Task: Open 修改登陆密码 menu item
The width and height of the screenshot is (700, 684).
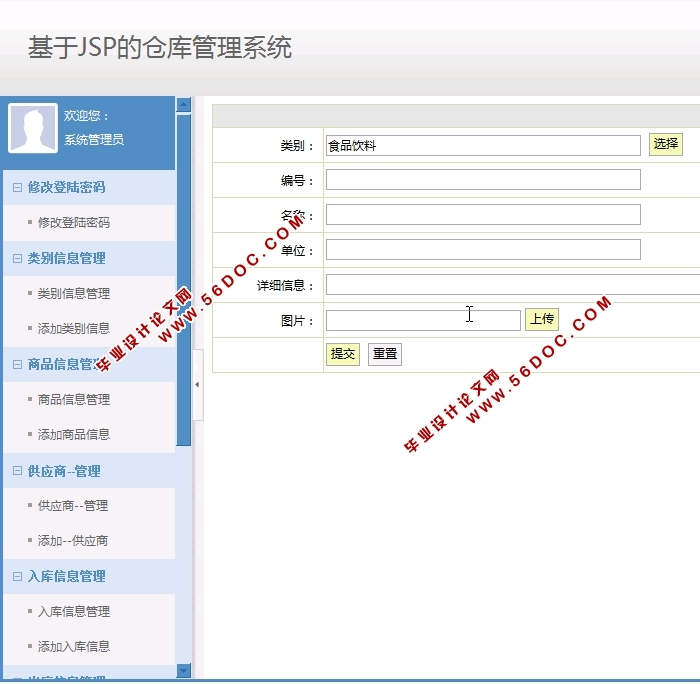Action: tap(73, 223)
